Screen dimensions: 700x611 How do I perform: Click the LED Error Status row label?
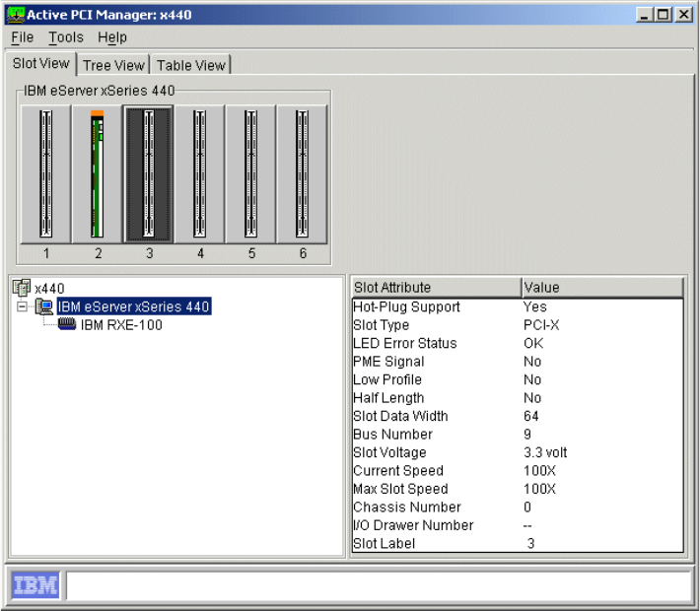(x=405, y=343)
